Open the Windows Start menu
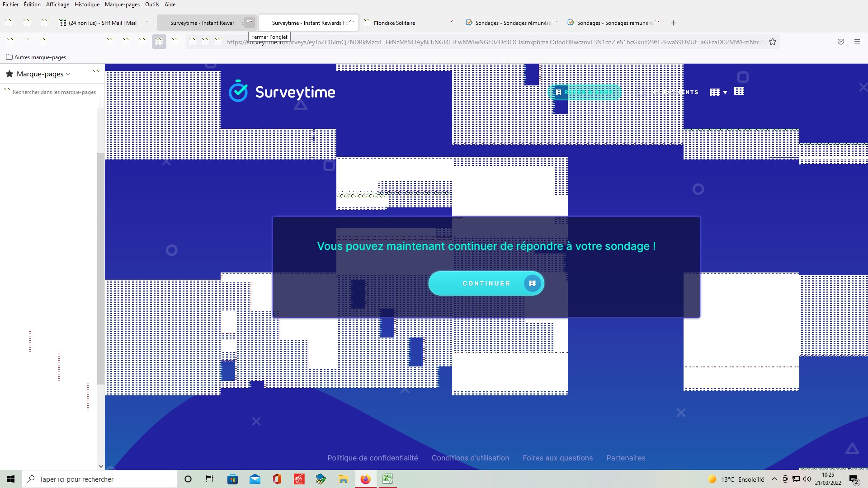This screenshot has height=488, width=868. [11, 479]
